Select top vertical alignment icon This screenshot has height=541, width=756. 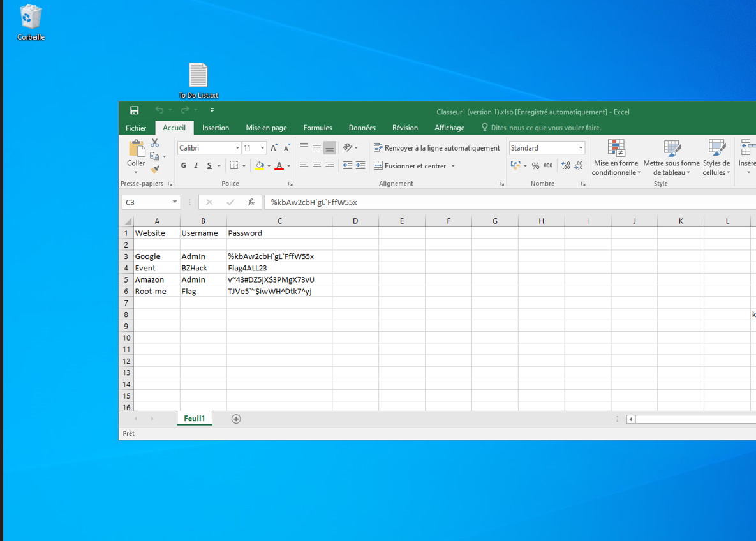304,147
